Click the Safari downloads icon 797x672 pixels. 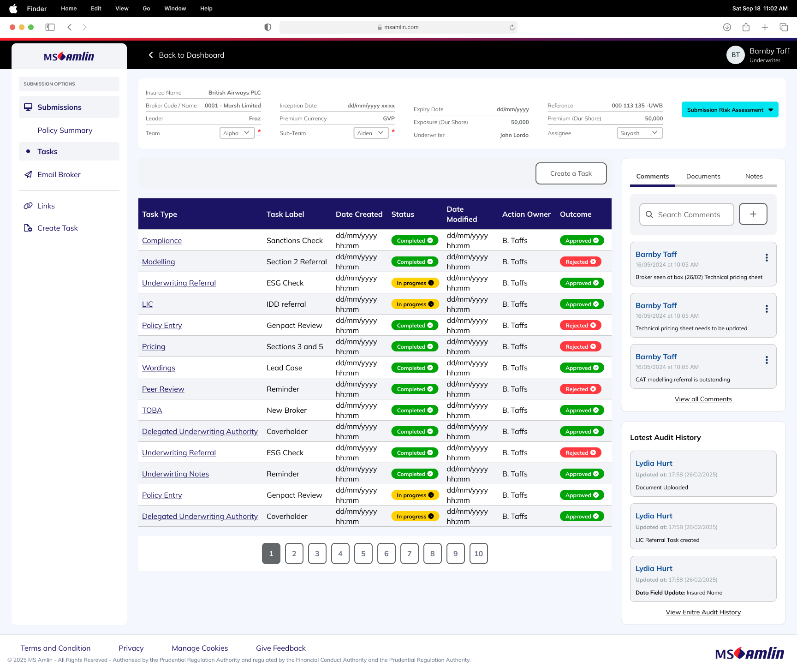click(x=727, y=27)
